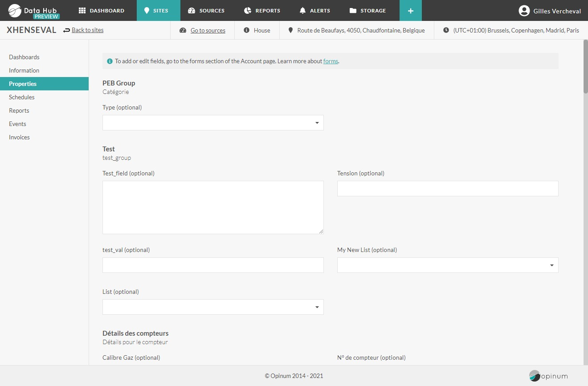The width and height of the screenshot is (588, 386).
Task: Click the Storage folder icon
Action: point(353,11)
